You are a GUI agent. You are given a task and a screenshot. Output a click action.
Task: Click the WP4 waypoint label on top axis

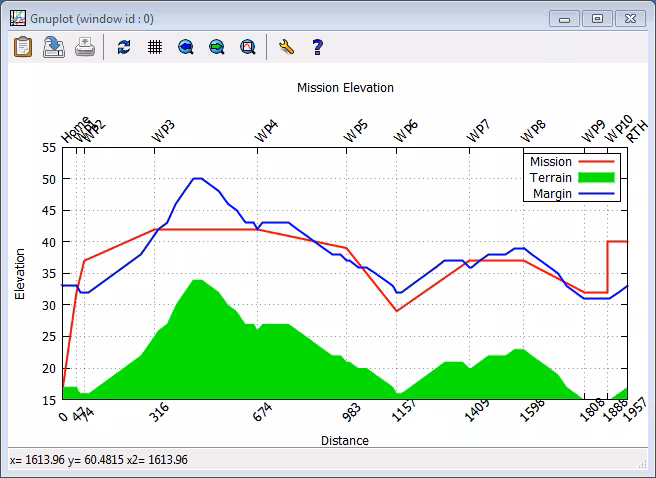click(x=266, y=131)
